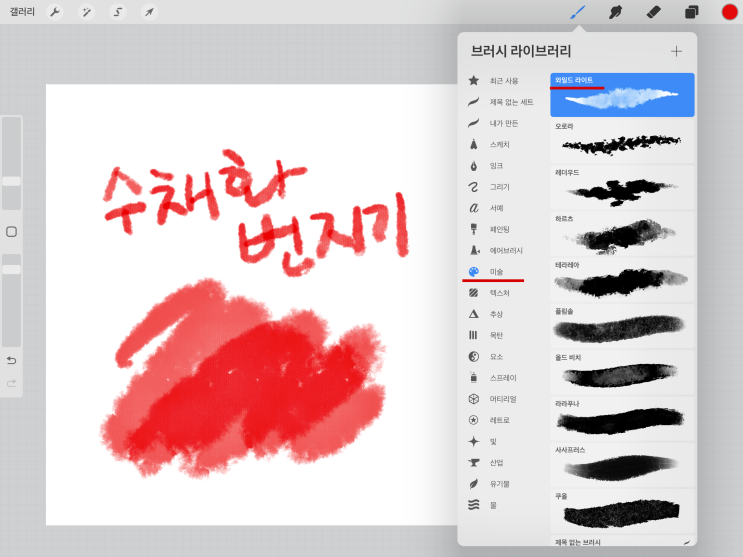Tap the Brush tool icon

(x=578, y=12)
